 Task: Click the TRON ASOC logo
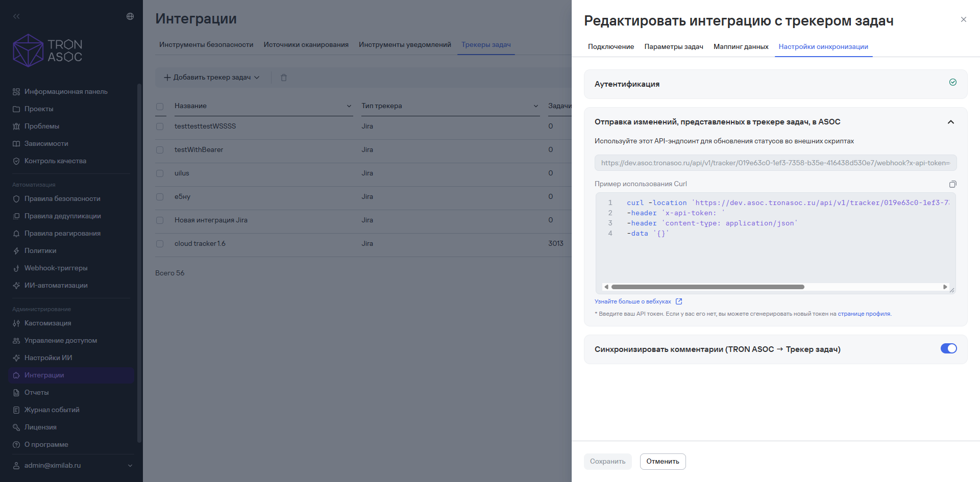[x=47, y=50]
